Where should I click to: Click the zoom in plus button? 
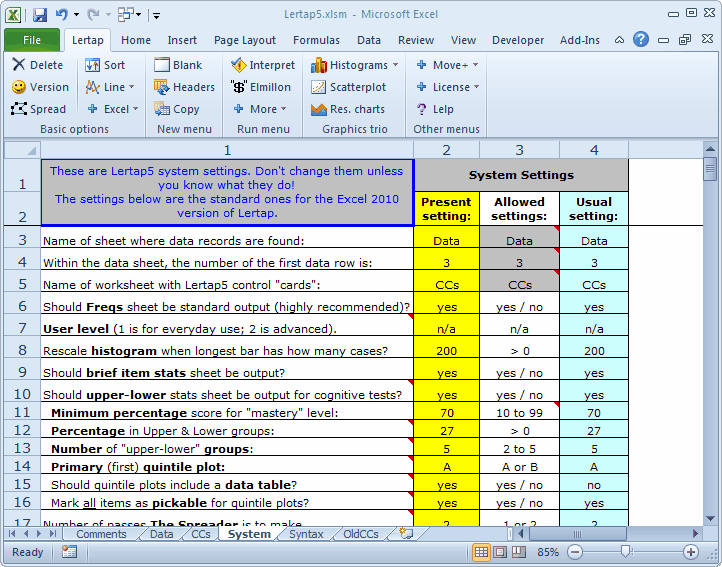pos(691,551)
